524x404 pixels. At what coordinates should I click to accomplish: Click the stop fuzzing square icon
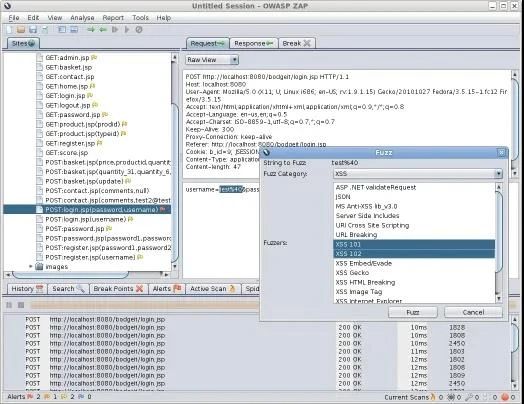pos(21,305)
